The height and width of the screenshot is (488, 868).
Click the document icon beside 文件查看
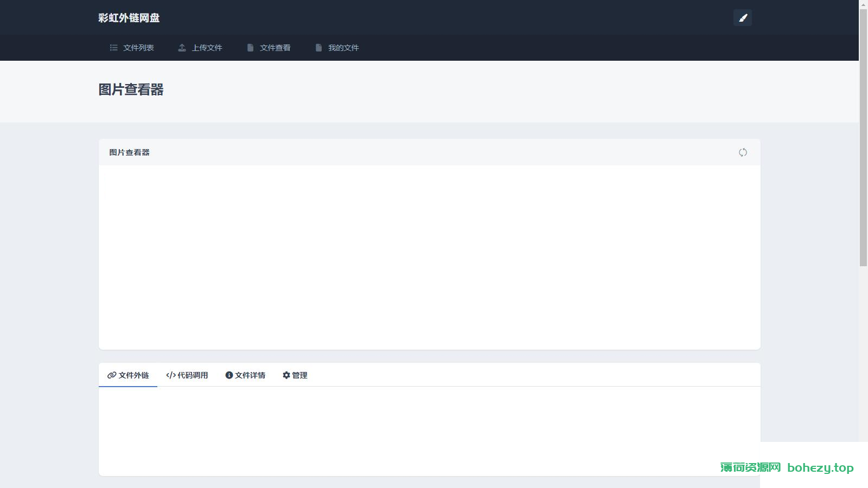coord(250,48)
